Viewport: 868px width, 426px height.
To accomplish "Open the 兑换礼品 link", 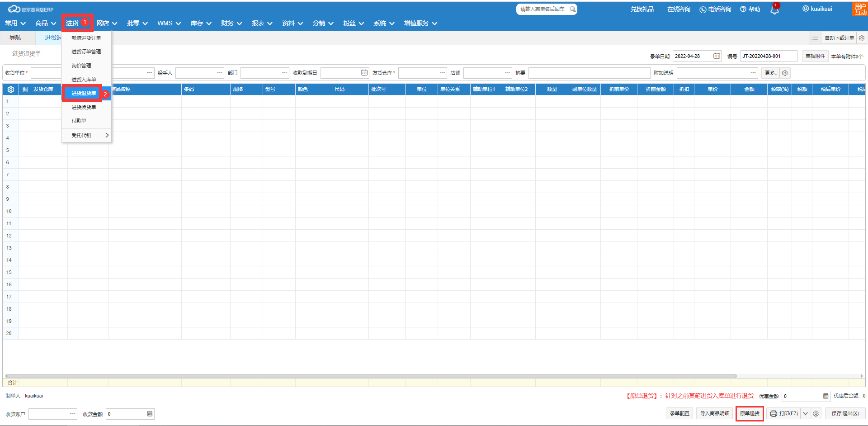I will point(642,9).
